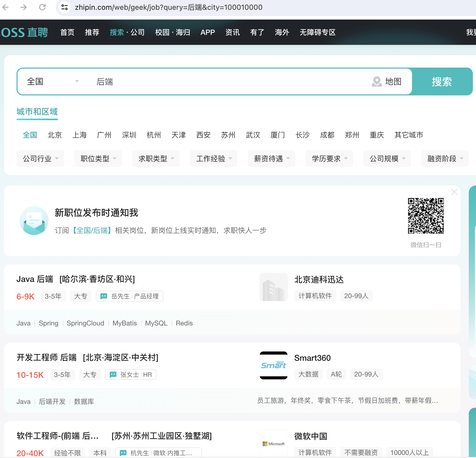Open the Smart360 company logo

[x=274, y=365]
